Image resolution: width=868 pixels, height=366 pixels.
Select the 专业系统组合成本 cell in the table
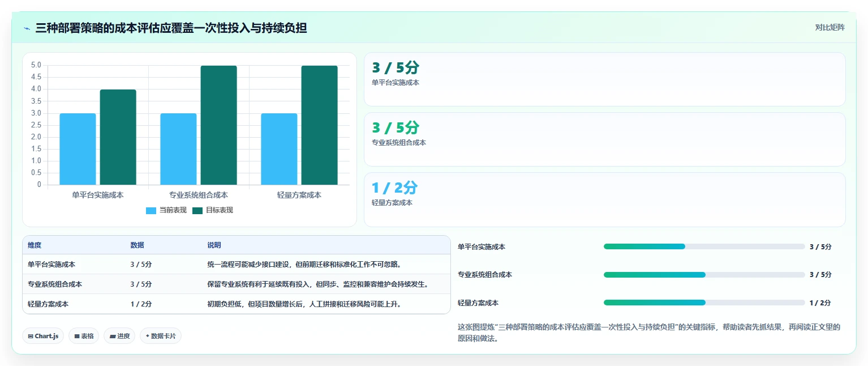pos(55,284)
